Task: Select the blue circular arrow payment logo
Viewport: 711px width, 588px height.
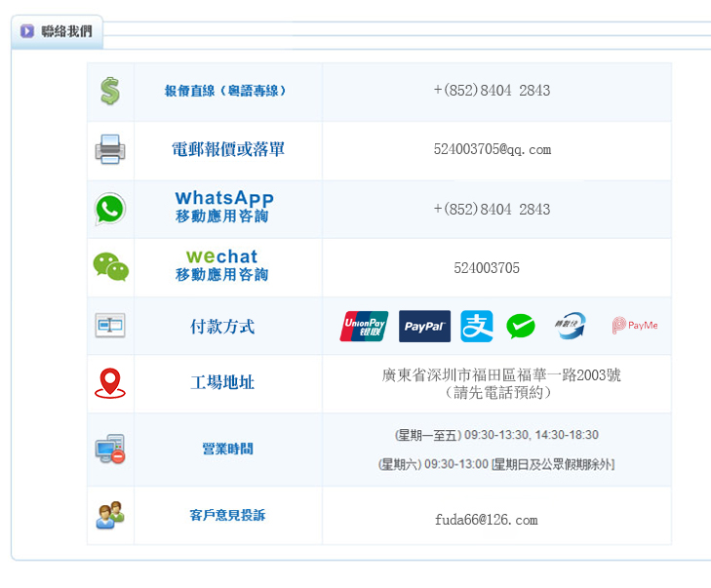Action: click(x=571, y=325)
